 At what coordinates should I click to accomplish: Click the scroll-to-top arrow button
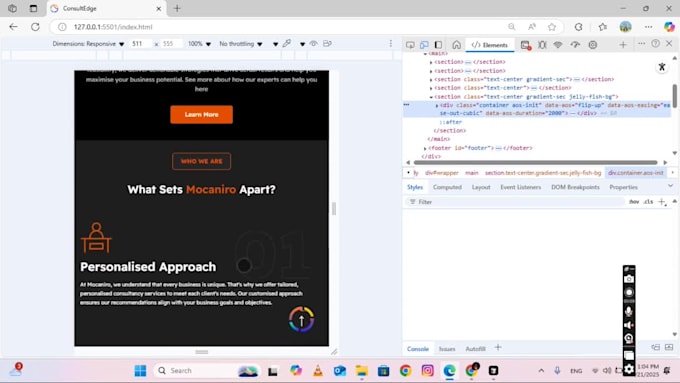pyautogui.click(x=301, y=320)
